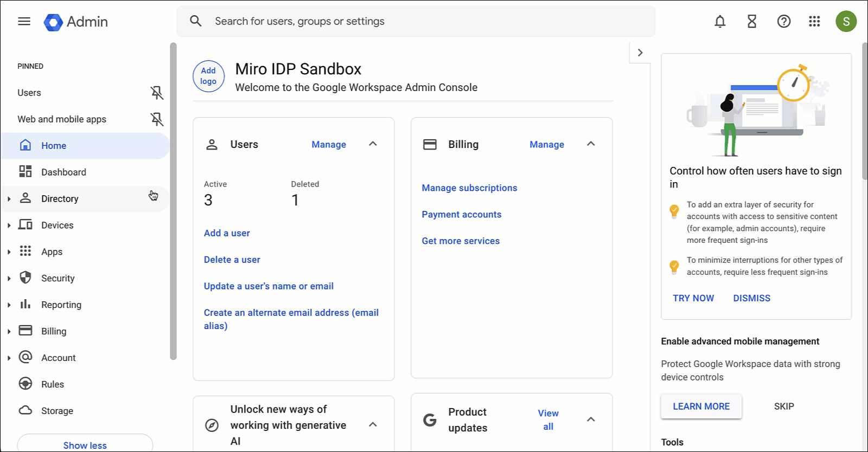868x452 pixels.
Task: Click the Add logo button
Action: click(x=208, y=76)
